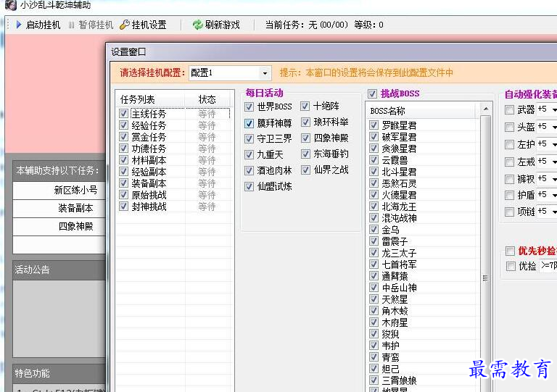Toggle the 功德任务 checkbox
The height and width of the screenshot is (392, 557).
(x=123, y=149)
